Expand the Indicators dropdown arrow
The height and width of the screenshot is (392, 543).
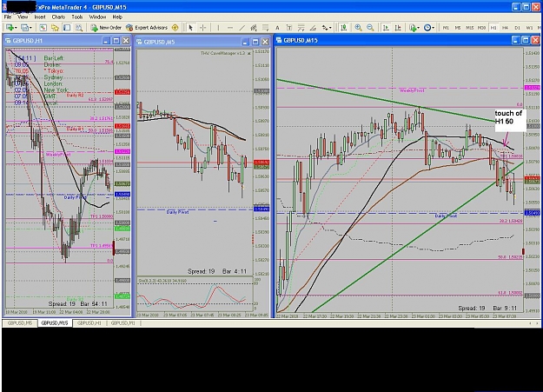point(418,28)
